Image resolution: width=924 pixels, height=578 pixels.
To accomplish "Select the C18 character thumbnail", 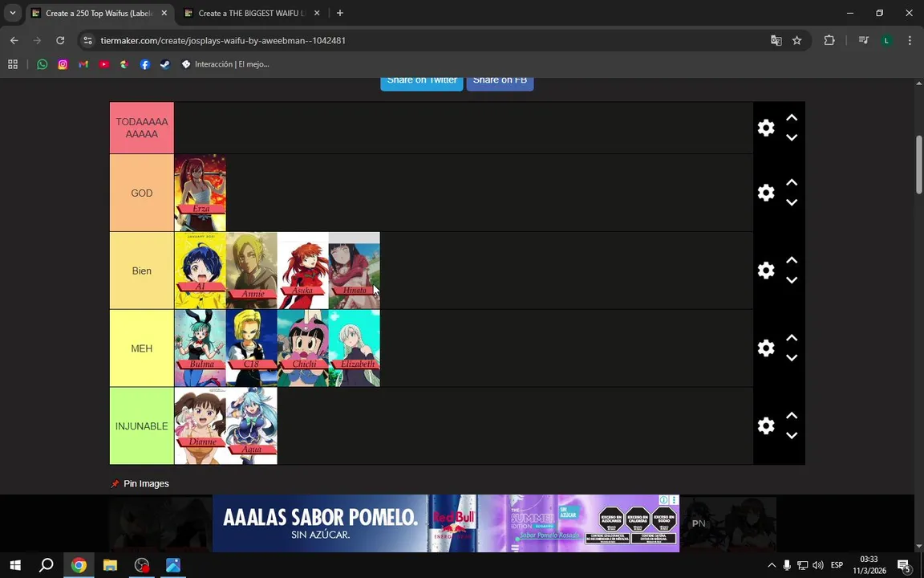I will click(x=252, y=348).
